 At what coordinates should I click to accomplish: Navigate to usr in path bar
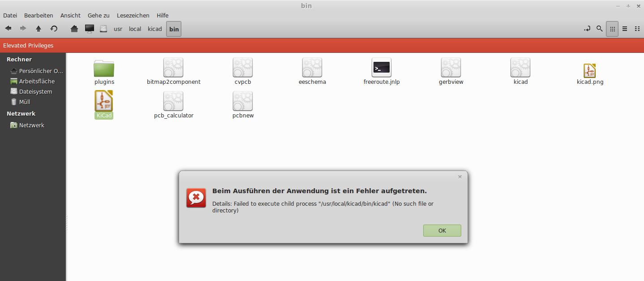[118, 29]
